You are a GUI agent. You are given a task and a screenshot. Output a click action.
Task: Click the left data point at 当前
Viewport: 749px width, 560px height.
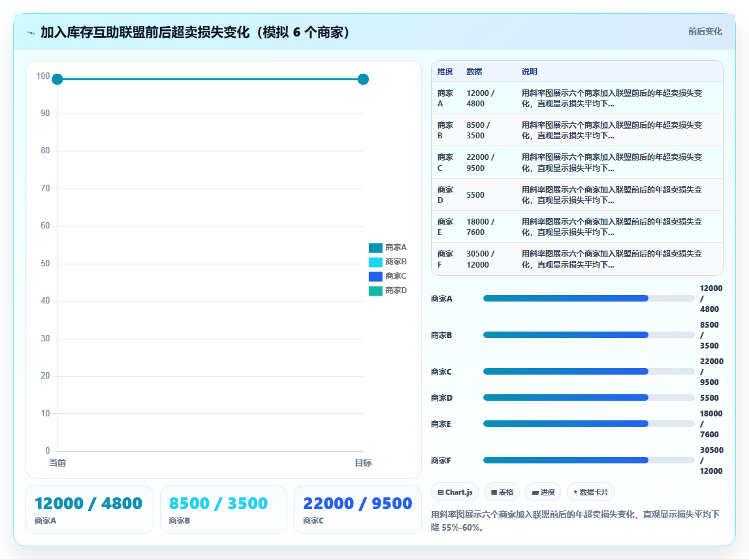coord(57,79)
